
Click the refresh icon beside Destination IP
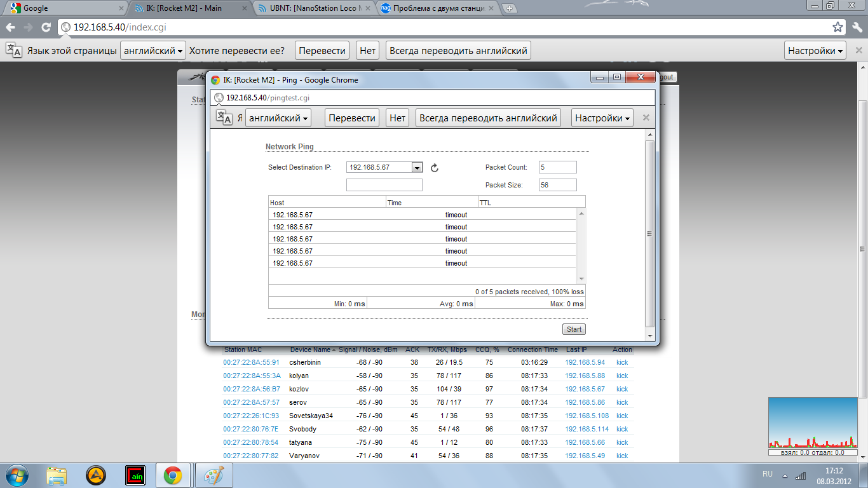[x=435, y=168]
